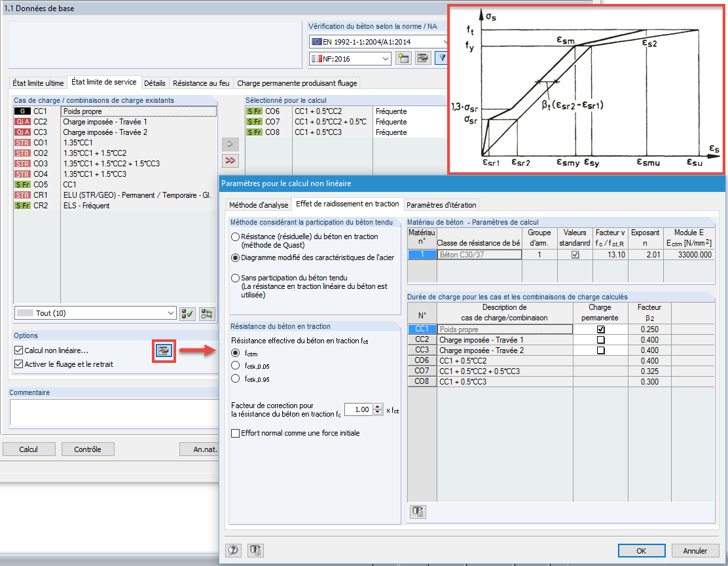Switch to État limite ultime tab
The height and width of the screenshot is (566, 728).
[x=38, y=83]
